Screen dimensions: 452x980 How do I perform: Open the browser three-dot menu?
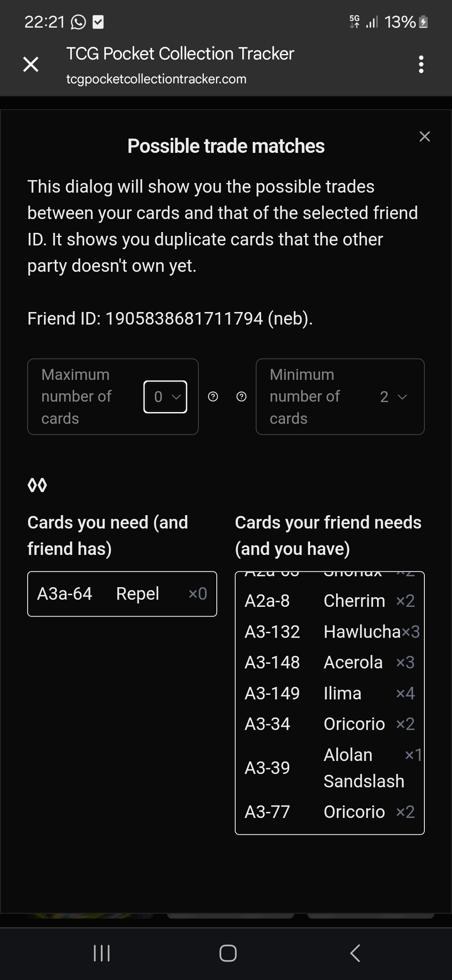[x=421, y=64]
